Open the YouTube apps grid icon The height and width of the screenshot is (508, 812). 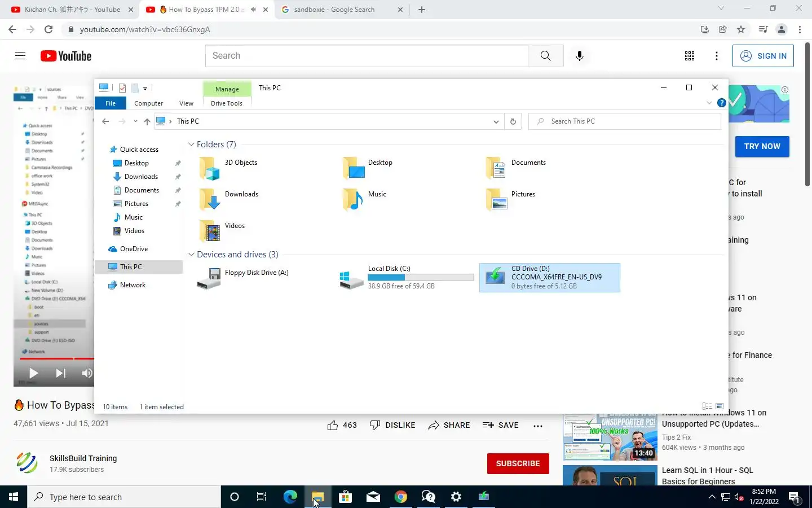[x=689, y=56]
